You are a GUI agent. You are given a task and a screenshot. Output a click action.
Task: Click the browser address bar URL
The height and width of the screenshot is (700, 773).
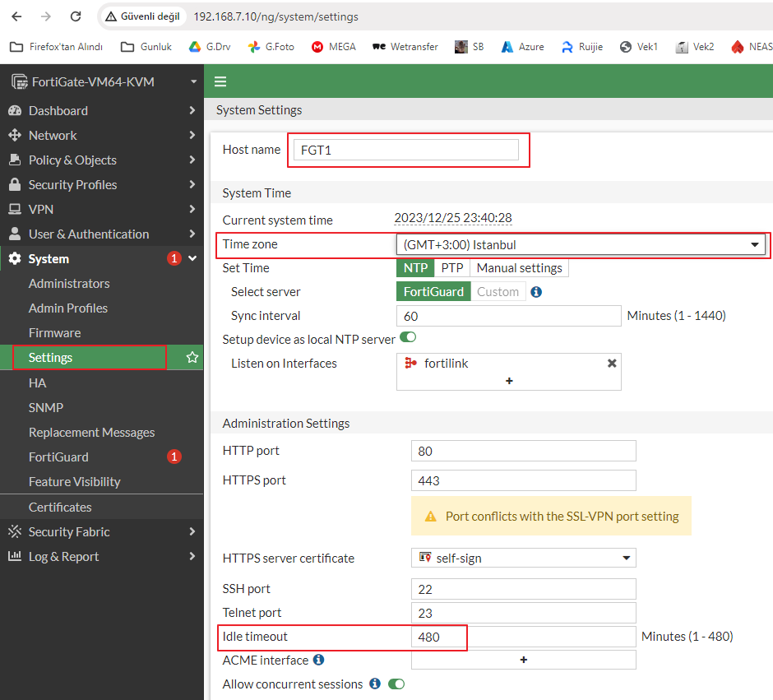click(276, 16)
